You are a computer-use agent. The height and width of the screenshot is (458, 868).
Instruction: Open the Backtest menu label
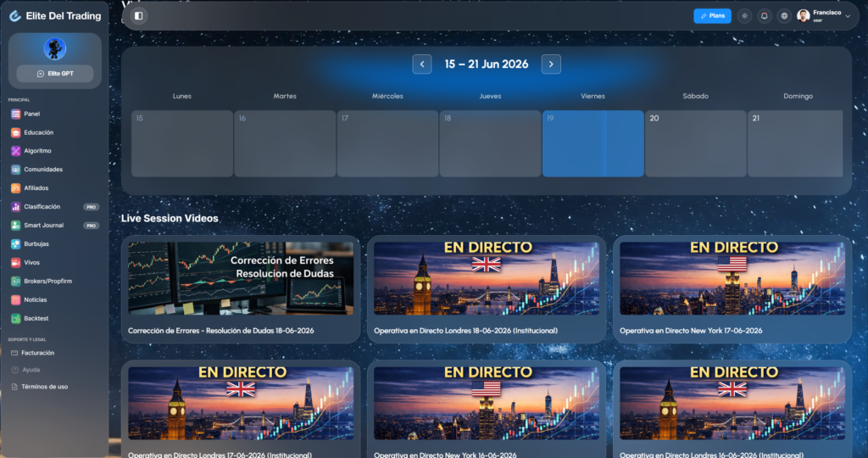[36, 318]
